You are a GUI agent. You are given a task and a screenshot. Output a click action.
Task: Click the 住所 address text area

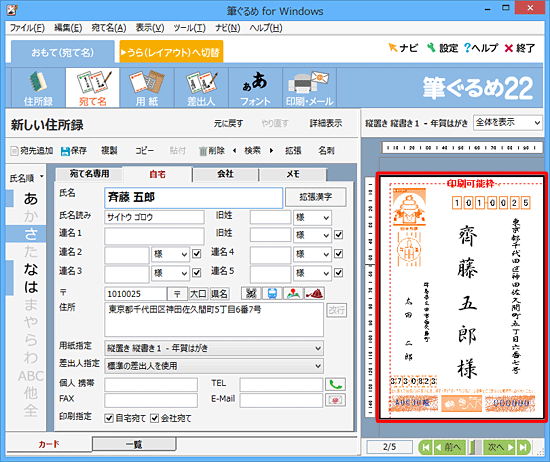pos(214,320)
